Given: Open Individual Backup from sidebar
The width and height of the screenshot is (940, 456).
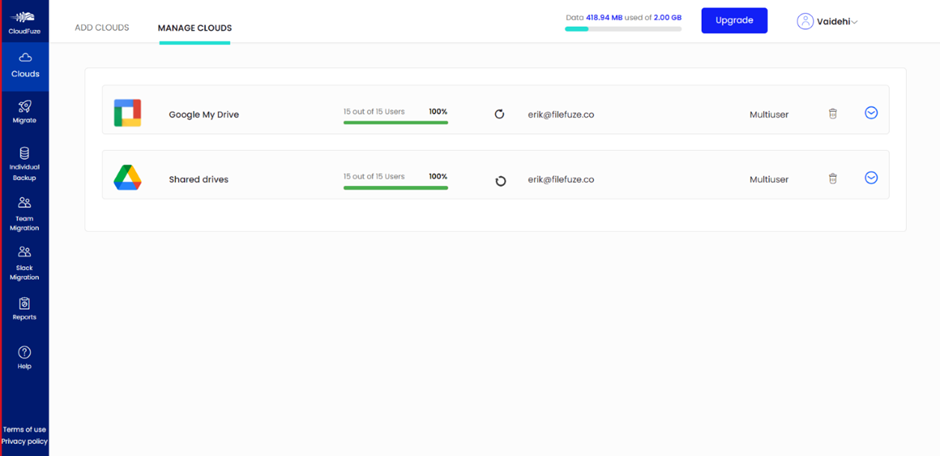Looking at the screenshot, I should coord(24,162).
